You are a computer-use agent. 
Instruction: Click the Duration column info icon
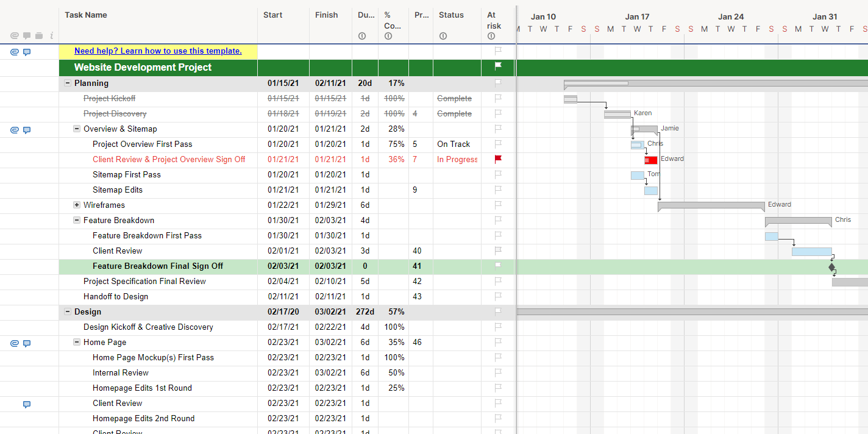click(x=362, y=36)
